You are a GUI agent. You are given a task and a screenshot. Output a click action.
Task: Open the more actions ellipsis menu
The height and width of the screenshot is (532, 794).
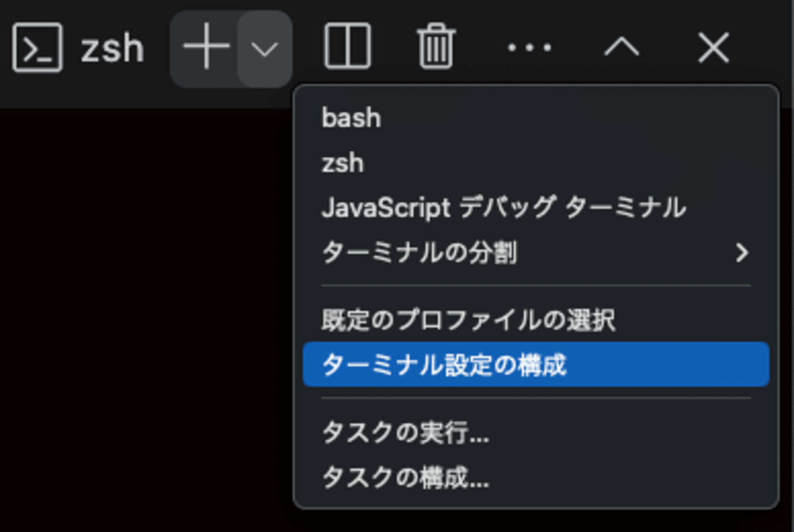point(530,48)
